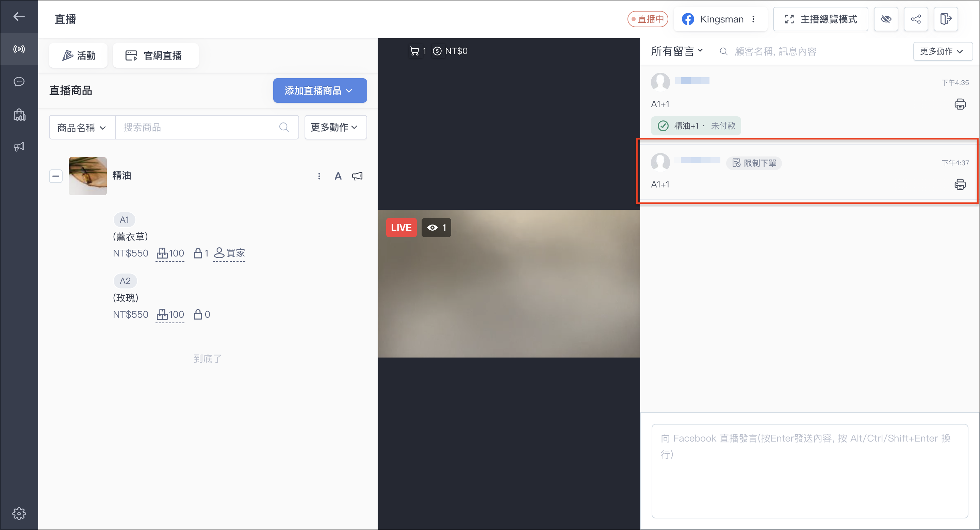Click the announce megaphone icon for 精油

[x=357, y=176]
